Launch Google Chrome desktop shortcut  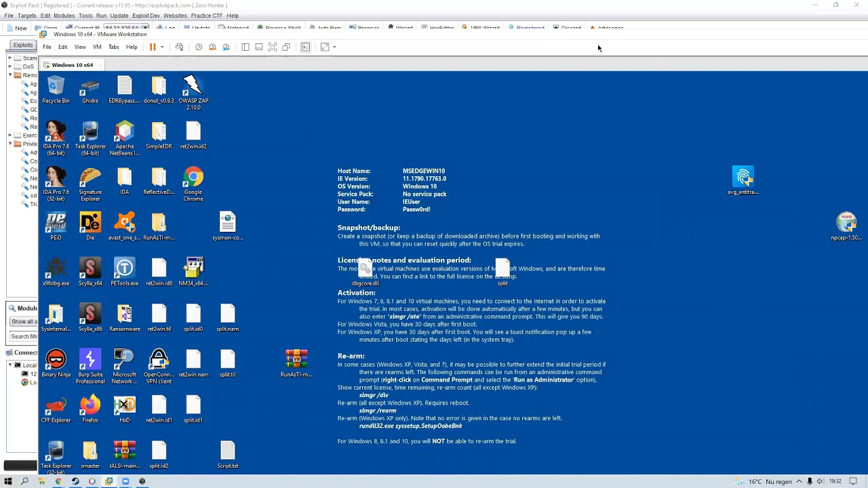click(x=193, y=184)
